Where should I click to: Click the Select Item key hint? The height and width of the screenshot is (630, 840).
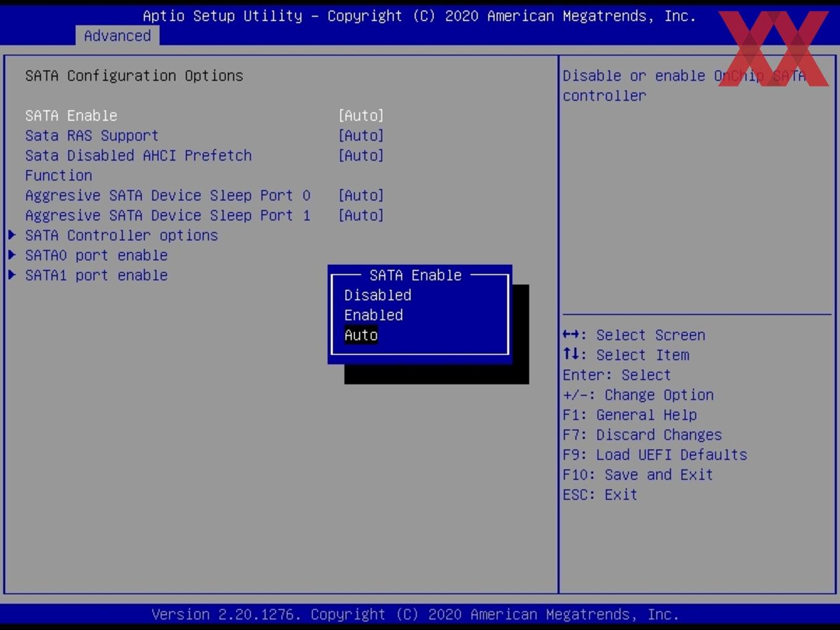[626, 355]
